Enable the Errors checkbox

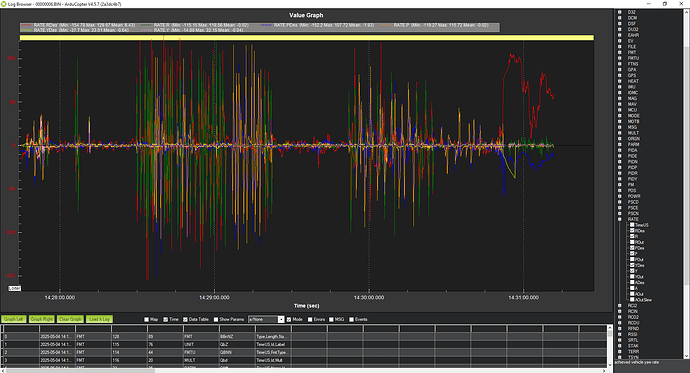tap(310, 319)
